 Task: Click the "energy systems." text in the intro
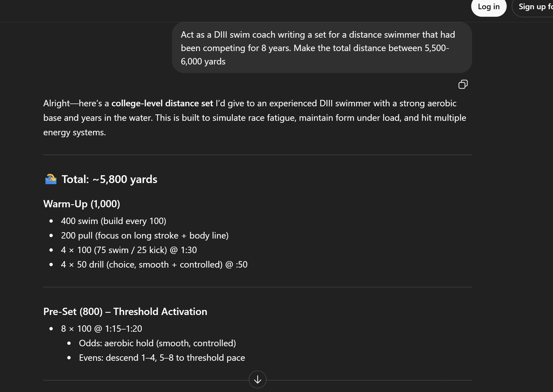[x=75, y=133]
